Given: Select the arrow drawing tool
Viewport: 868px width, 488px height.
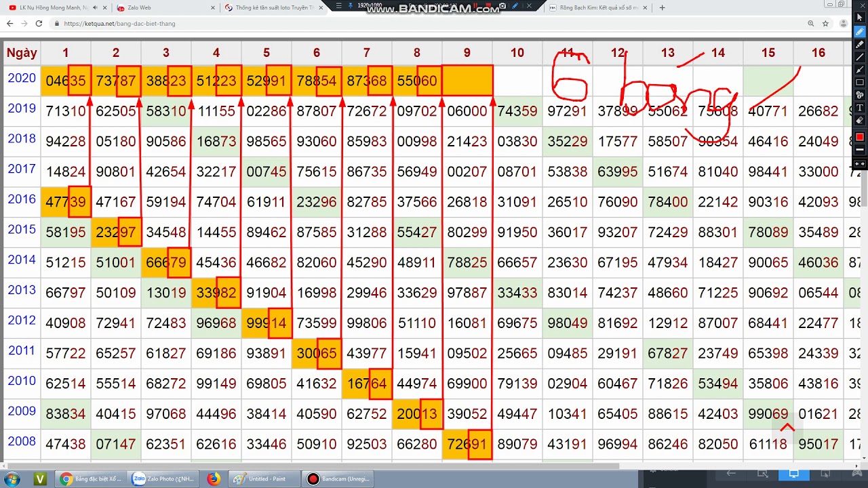Looking at the screenshot, I should [x=859, y=70].
